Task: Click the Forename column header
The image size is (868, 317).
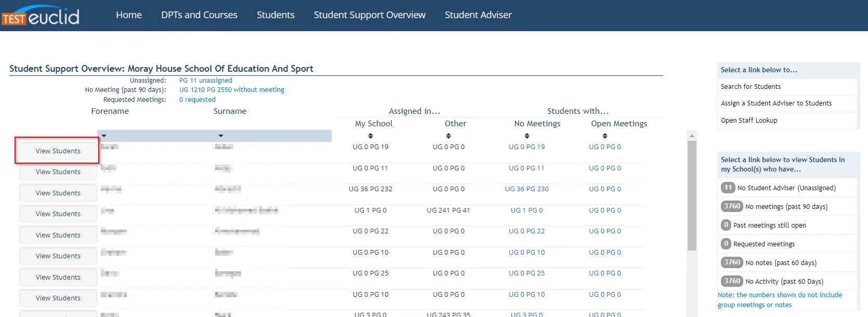Action: click(x=110, y=111)
